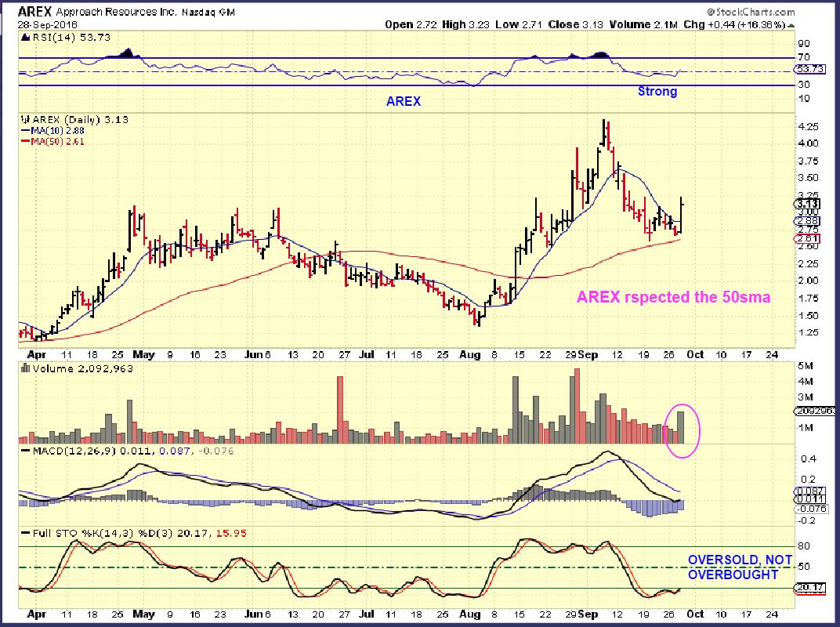The height and width of the screenshot is (627, 840).
Task: Click the MA(50) 2.61 legend text
Action: pos(58,142)
